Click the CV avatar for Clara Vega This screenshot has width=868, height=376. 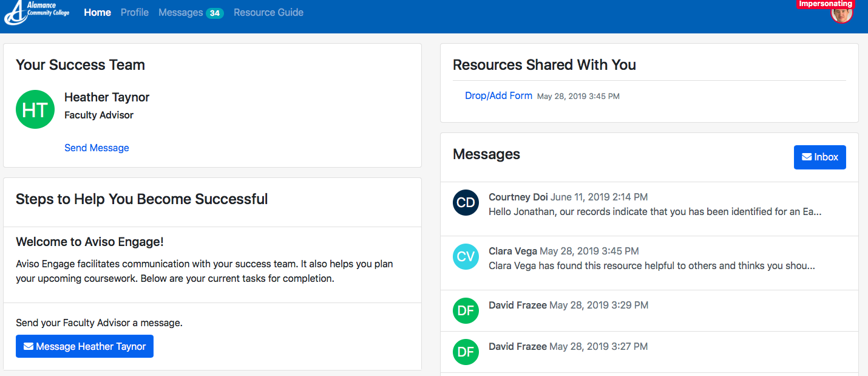click(x=466, y=256)
